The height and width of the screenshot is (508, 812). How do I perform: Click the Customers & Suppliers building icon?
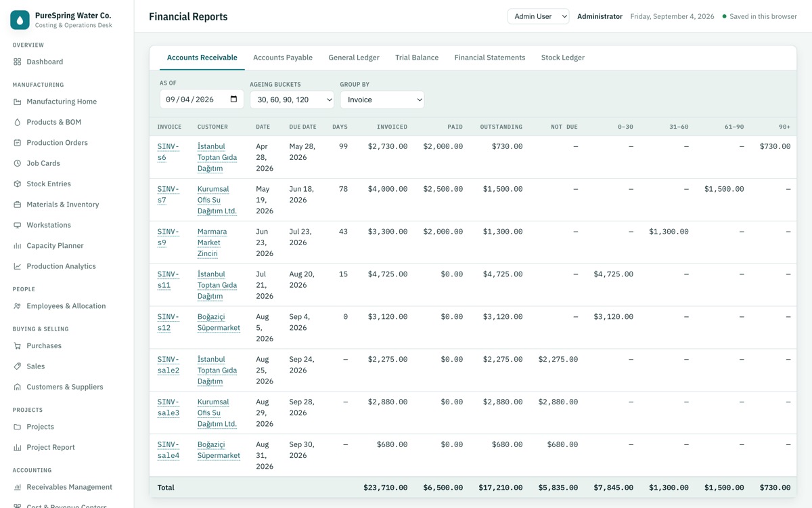coord(18,387)
